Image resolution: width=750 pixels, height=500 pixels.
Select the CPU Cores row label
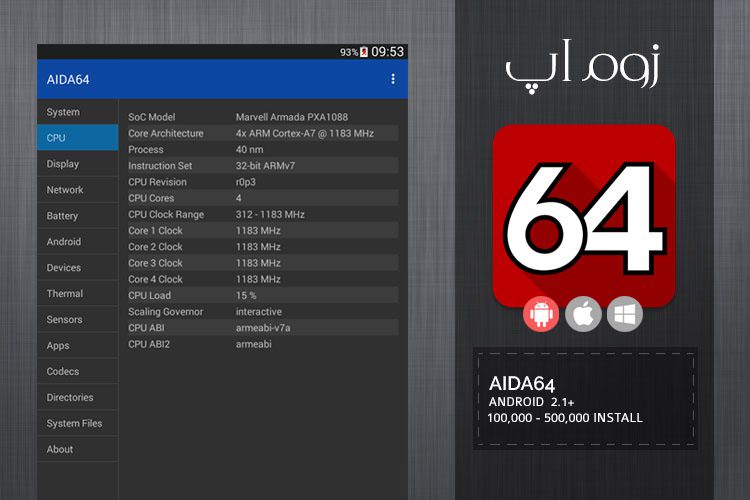point(151,198)
